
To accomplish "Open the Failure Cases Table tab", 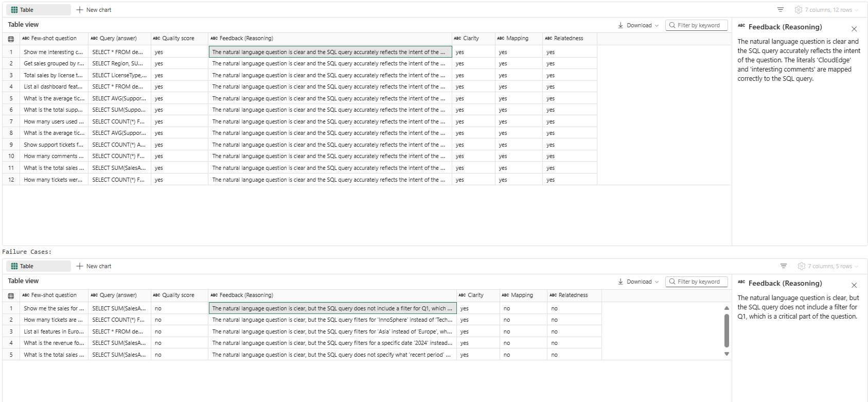I will (39, 266).
